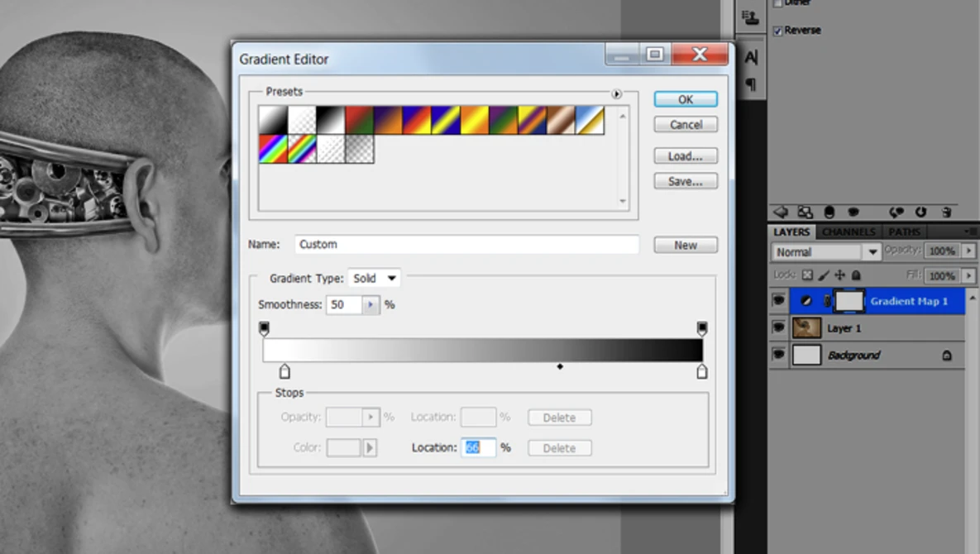Switch to the Layers tab

tap(791, 232)
